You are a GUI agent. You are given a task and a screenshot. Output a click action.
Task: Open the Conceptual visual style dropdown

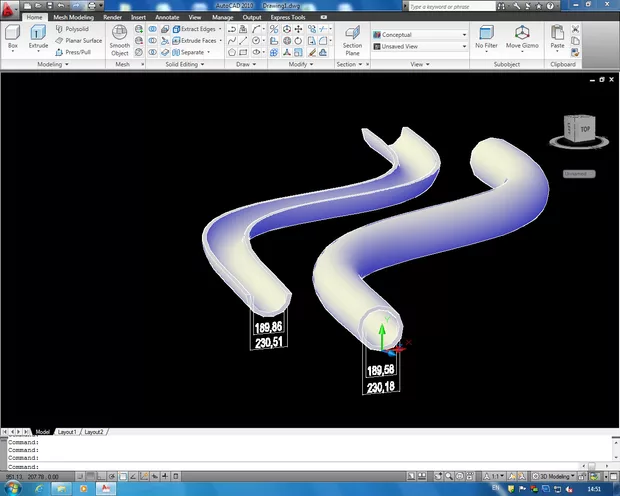tap(418, 35)
